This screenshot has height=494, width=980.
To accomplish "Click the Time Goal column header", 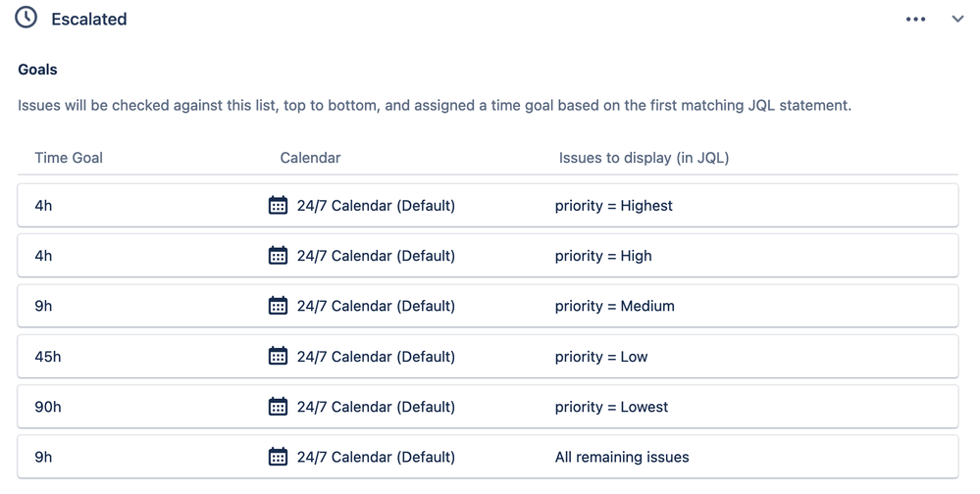I will click(x=69, y=158).
